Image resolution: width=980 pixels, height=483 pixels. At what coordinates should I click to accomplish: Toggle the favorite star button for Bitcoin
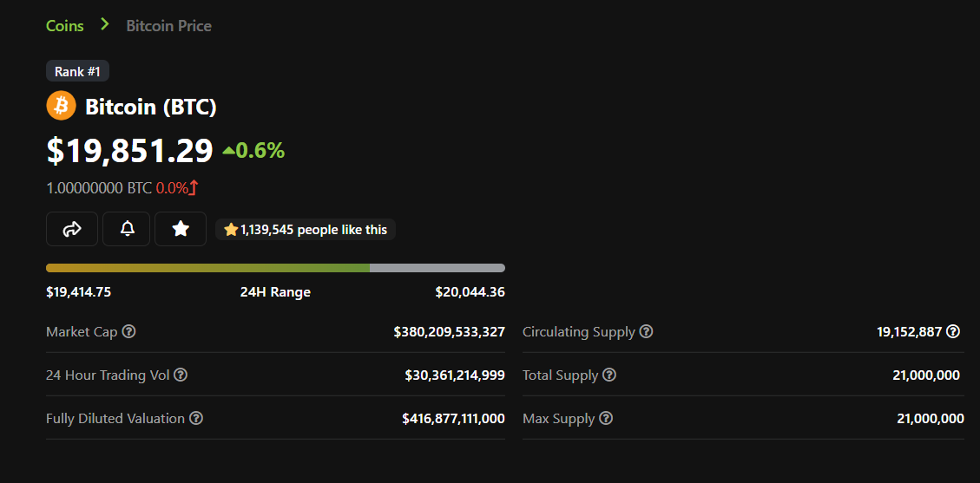coord(181,229)
